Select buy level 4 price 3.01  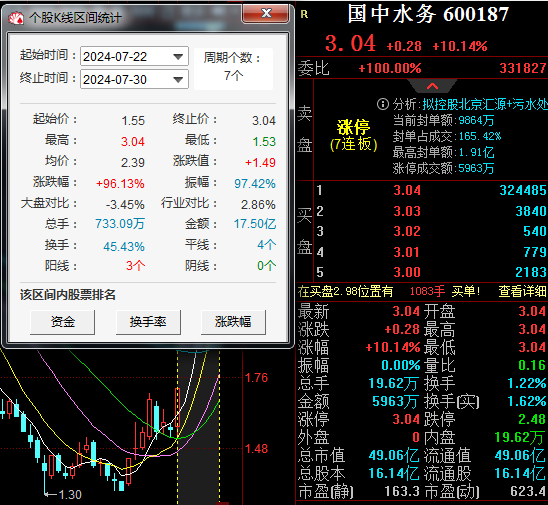point(407,252)
